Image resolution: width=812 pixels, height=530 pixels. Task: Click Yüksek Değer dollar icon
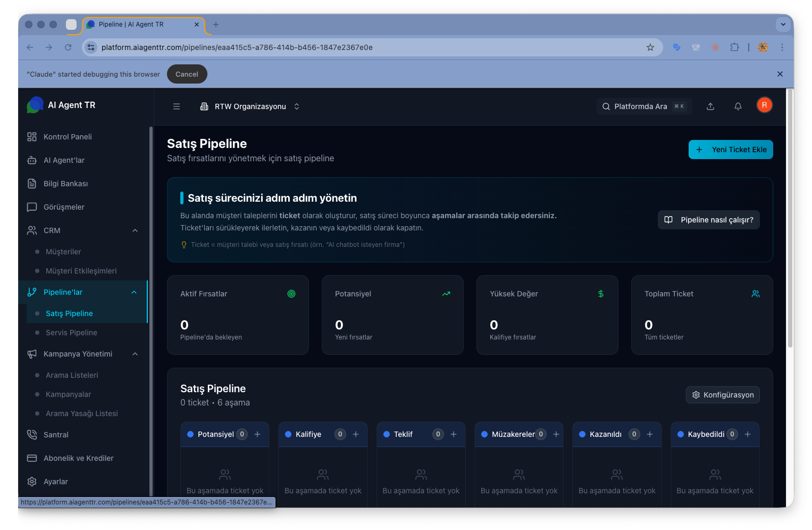[601, 294]
